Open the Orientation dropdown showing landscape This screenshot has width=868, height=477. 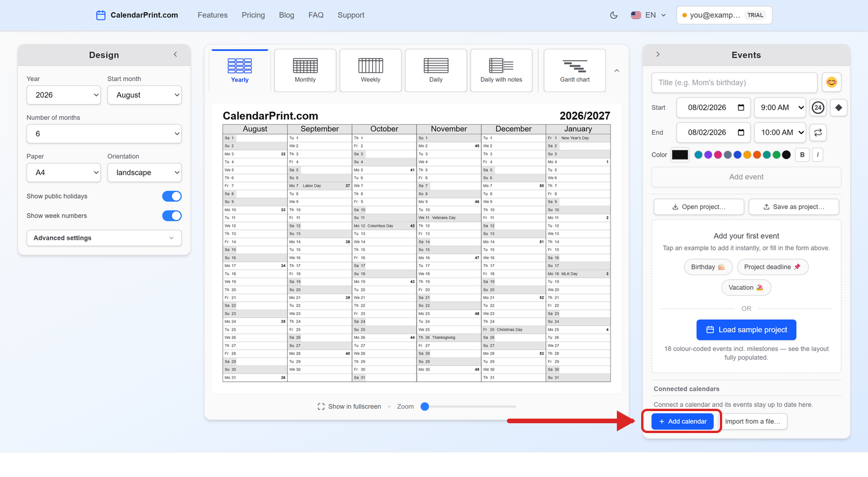(x=145, y=172)
